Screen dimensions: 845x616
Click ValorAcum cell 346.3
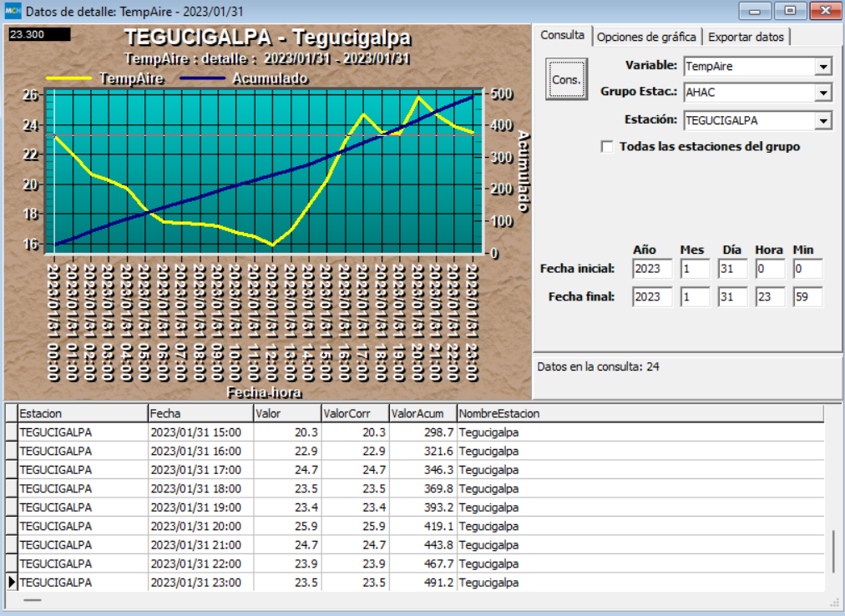[423, 470]
